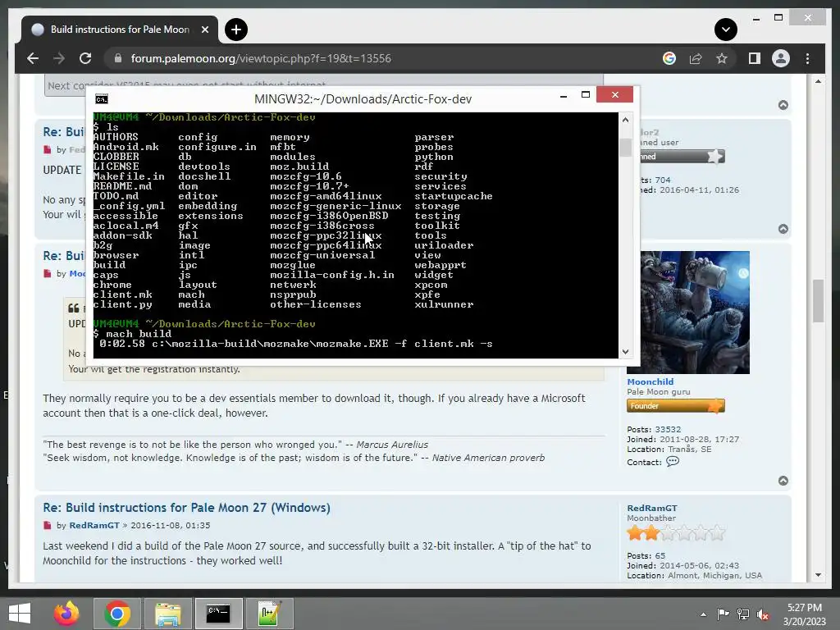Viewport: 840px width, 630px height.
Task: Click the MINGW32 terminal scrollbar up arrow
Action: [625, 120]
